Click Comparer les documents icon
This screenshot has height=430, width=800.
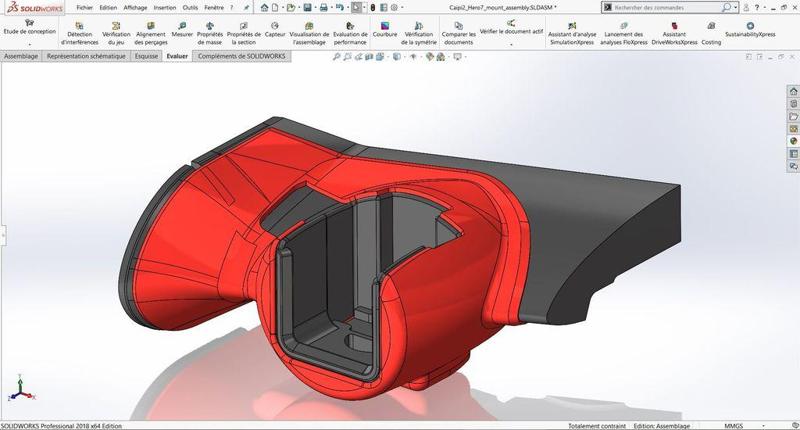[457, 33]
